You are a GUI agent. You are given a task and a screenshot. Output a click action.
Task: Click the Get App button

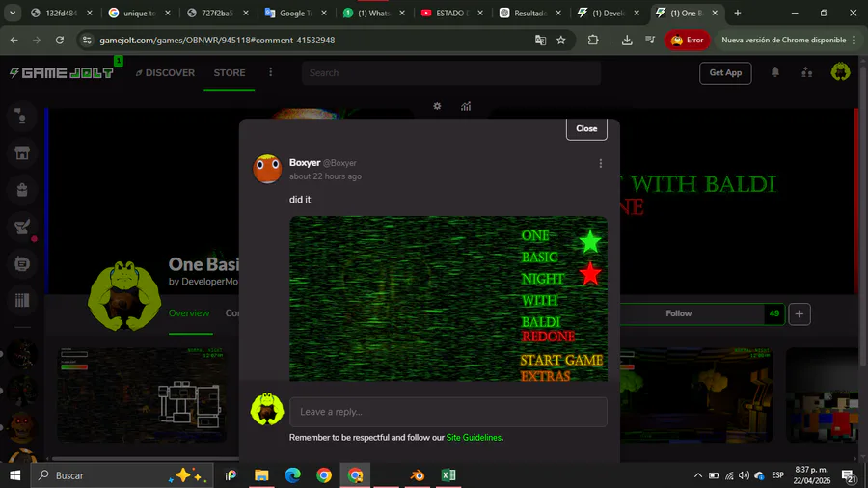[725, 72]
